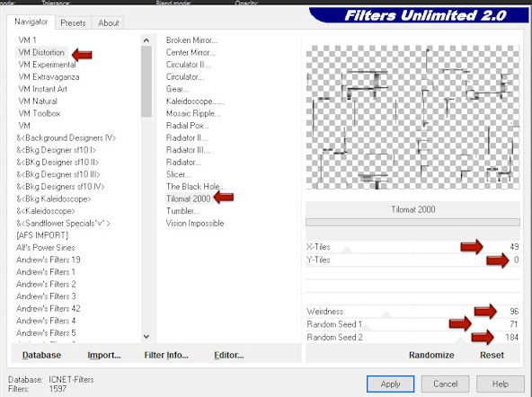Image resolution: width=532 pixels, height=397 pixels.
Task: Click Randomize to shuffle settings
Action: point(431,355)
